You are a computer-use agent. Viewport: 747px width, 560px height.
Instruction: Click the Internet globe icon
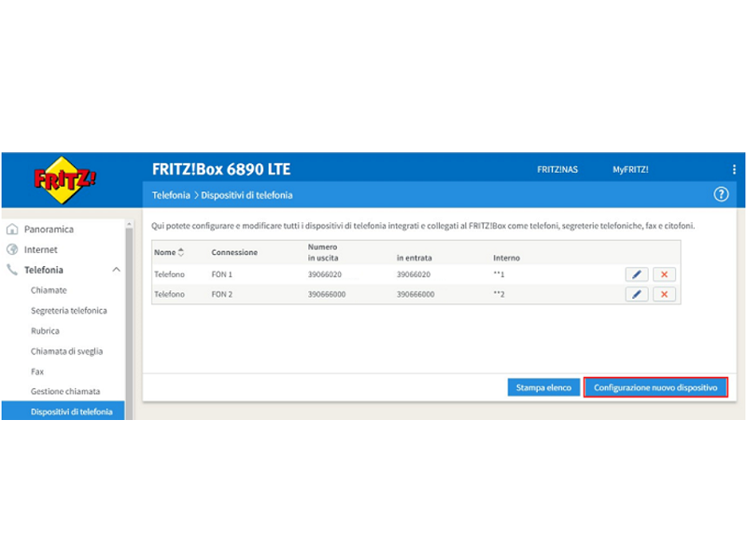12,249
